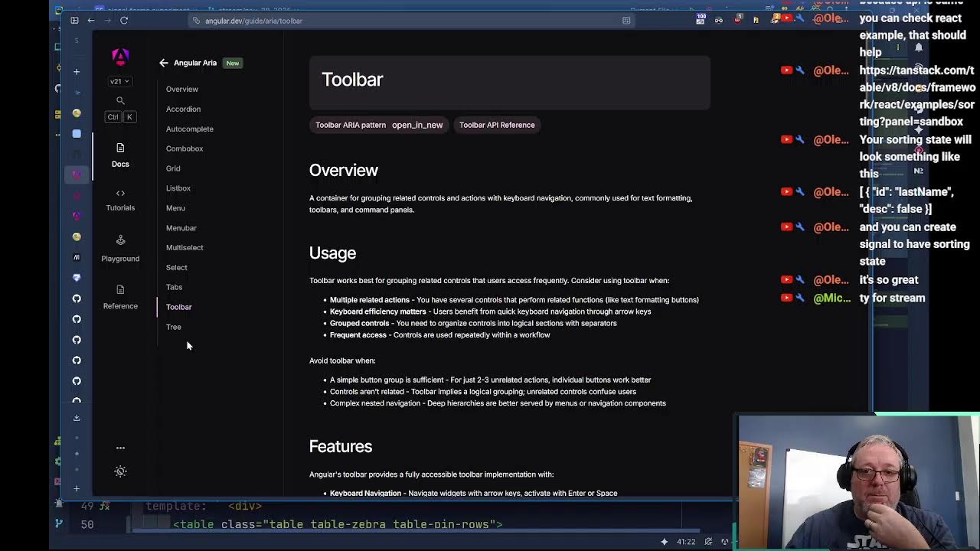Toggle the site theme with the sun icon
Screen dimensions: 980x551
120,471
